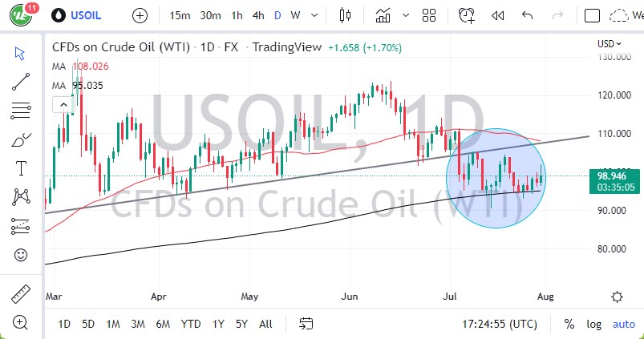This screenshot has height=339, width=644.
Task: Open the indicators menu icon
Action: [x=383, y=15]
